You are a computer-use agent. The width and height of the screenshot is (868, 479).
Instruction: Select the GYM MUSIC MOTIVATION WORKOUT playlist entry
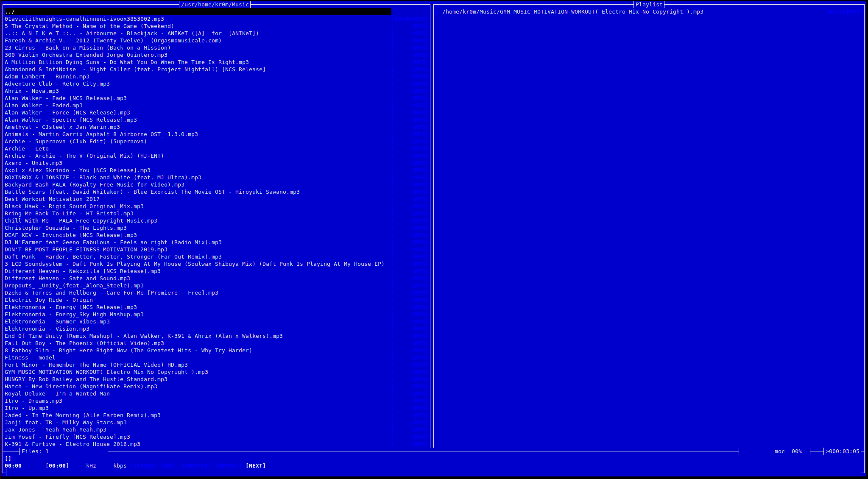click(x=572, y=12)
